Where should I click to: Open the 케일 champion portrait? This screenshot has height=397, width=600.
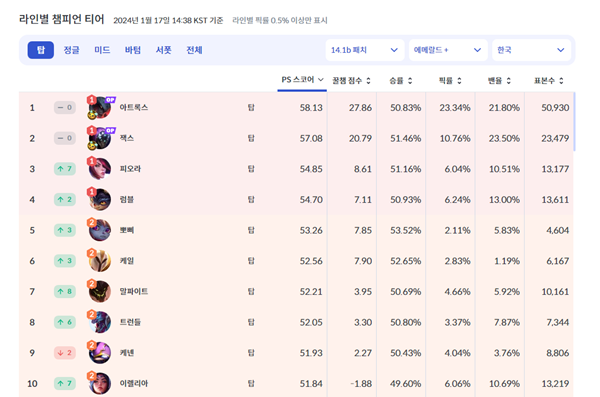pos(100,261)
